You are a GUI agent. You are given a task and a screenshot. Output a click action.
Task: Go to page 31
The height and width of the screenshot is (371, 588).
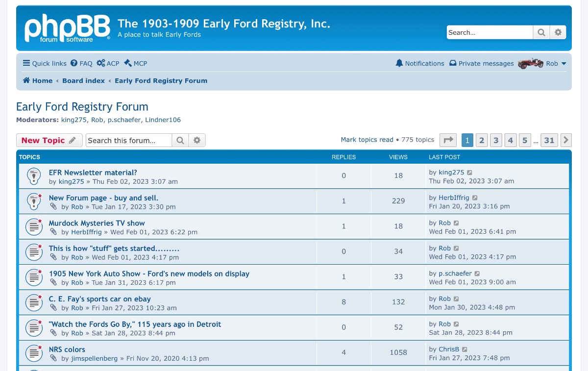(x=549, y=140)
